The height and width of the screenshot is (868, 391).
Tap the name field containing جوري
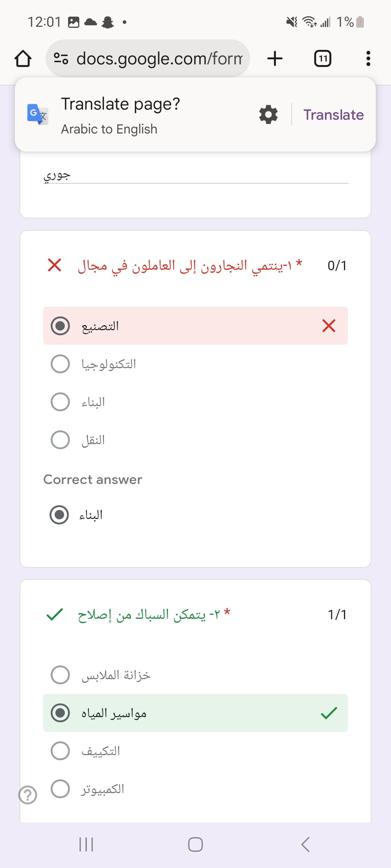coord(195,176)
